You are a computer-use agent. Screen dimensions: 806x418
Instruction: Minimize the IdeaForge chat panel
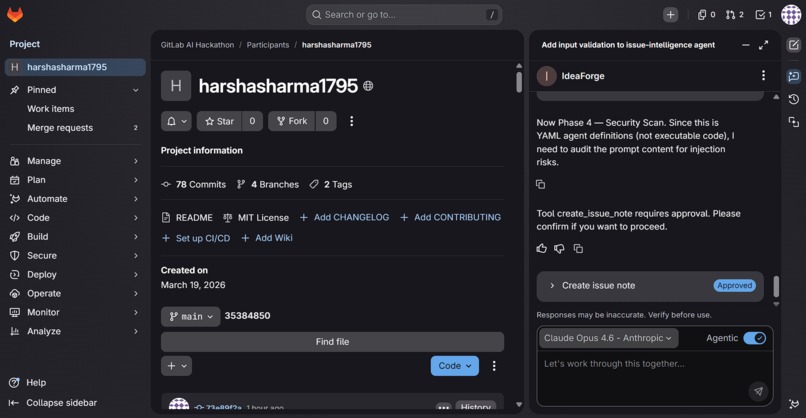[745, 45]
